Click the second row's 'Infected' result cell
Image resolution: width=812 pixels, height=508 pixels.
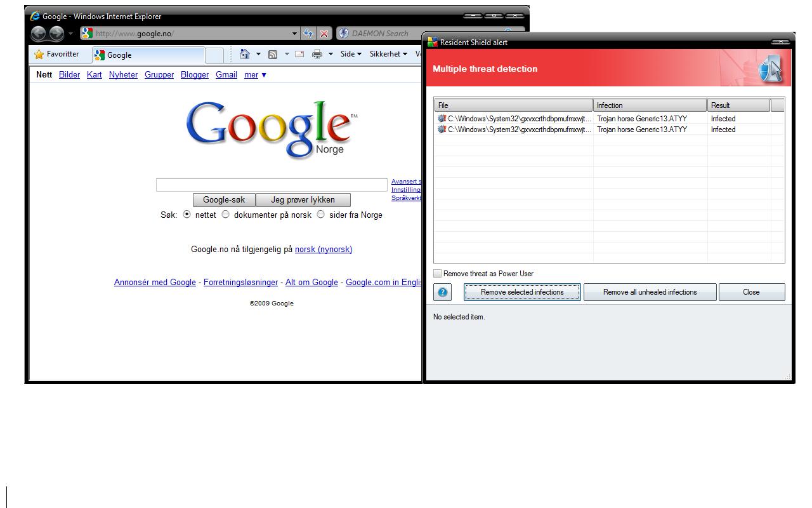click(x=723, y=130)
